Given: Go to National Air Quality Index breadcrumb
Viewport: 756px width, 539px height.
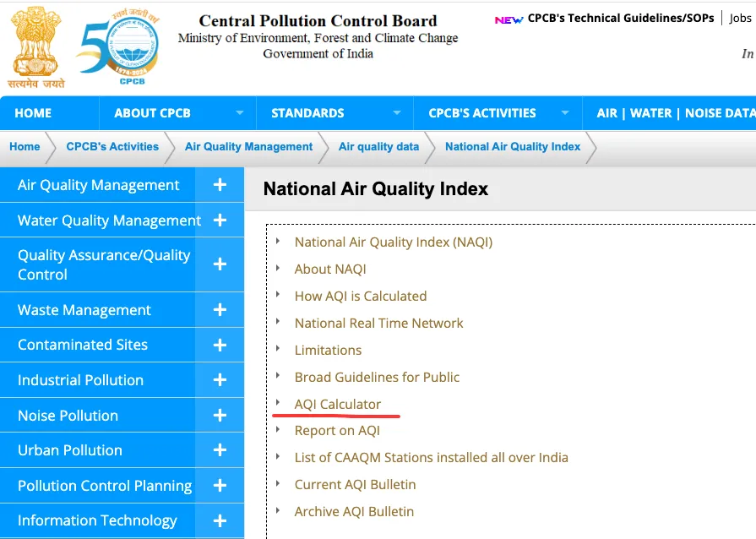Looking at the screenshot, I should pyautogui.click(x=513, y=146).
